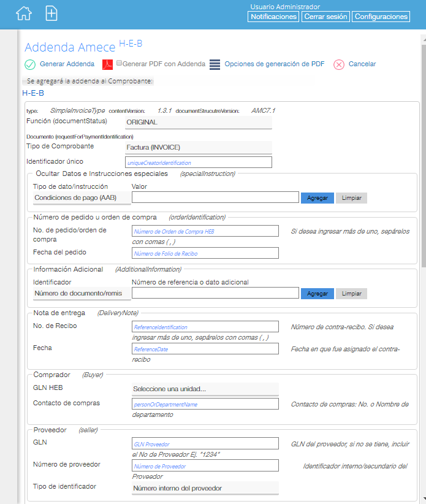Image resolution: width=426 pixels, height=504 pixels.
Task: Click Cerrar sesión in the header
Action: point(325,17)
